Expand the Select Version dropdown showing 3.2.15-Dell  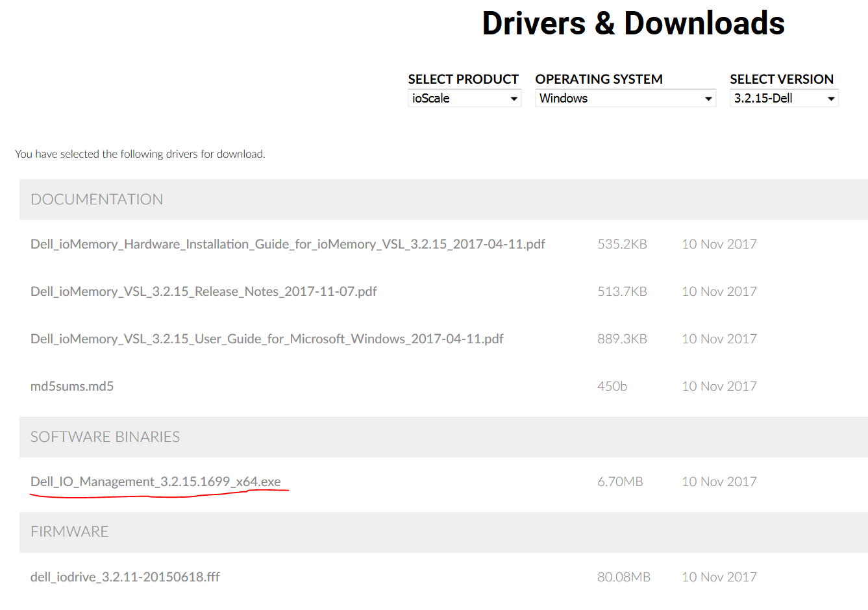coord(784,99)
